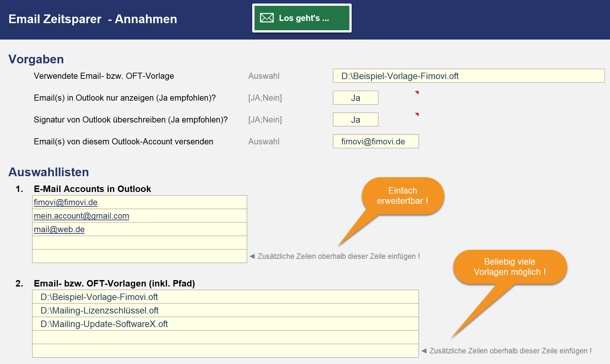Click the mail@web.de account link
610x364 pixels.
point(59,229)
